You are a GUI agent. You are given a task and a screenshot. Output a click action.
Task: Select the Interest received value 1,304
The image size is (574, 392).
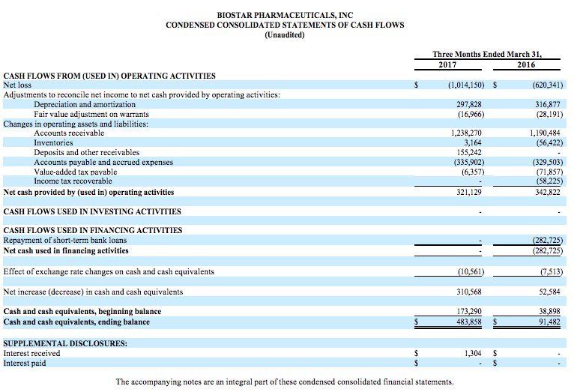[x=472, y=353]
